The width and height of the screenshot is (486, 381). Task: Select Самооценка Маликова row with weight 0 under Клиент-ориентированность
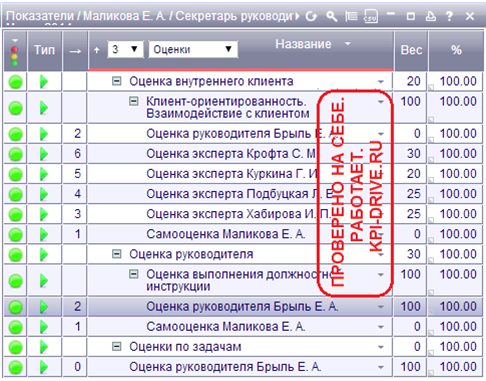pos(243,234)
